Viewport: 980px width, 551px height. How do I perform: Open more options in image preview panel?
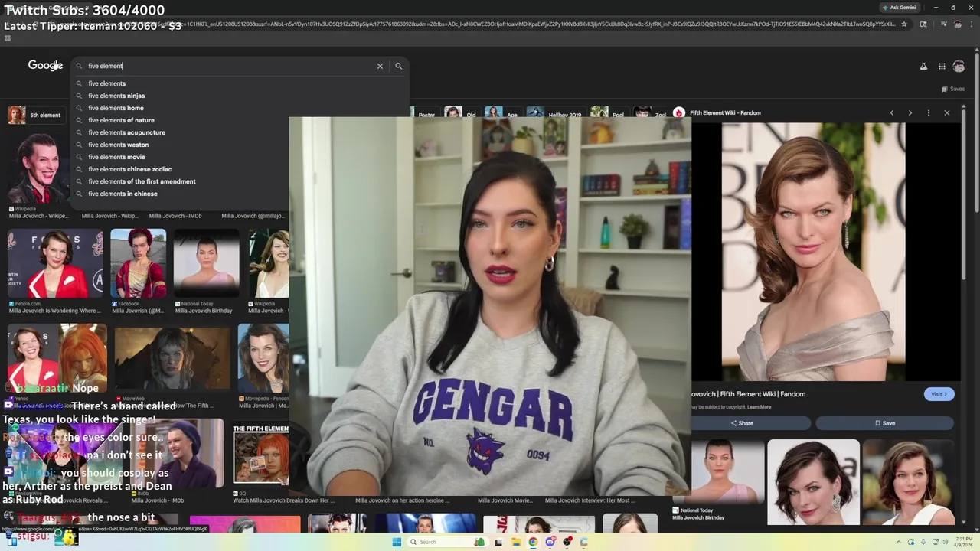[x=928, y=113]
